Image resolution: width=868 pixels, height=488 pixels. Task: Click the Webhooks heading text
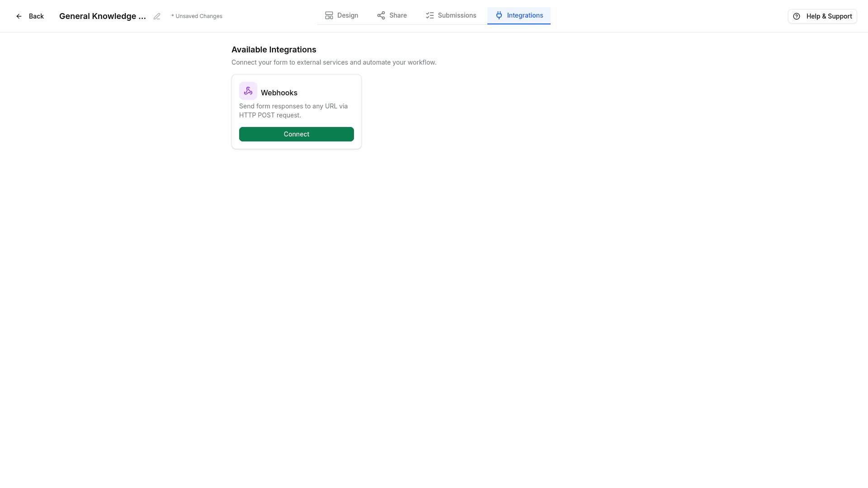[x=279, y=92]
